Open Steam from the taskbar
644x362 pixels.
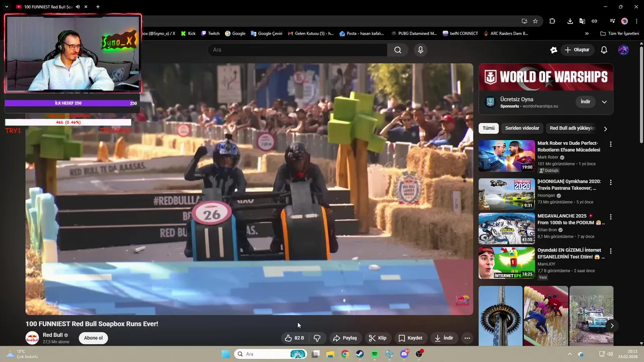pyautogui.click(x=360, y=354)
